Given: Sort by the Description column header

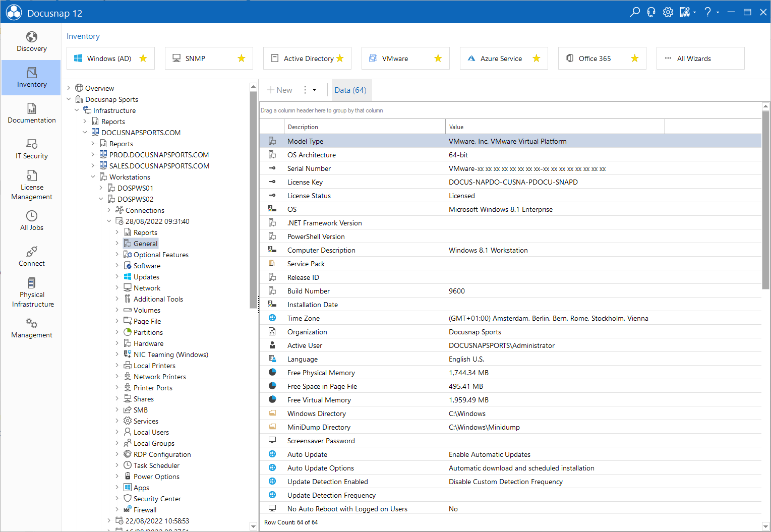Looking at the screenshot, I should tap(365, 127).
